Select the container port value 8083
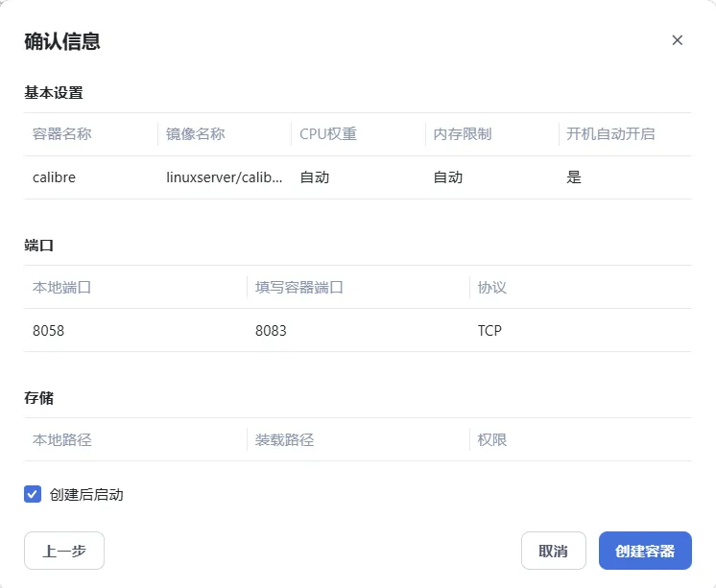 click(x=271, y=331)
